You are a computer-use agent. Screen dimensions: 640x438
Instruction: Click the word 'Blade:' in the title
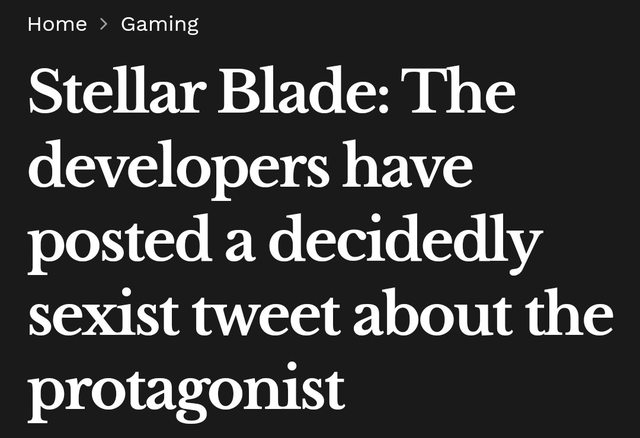click(x=303, y=90)
